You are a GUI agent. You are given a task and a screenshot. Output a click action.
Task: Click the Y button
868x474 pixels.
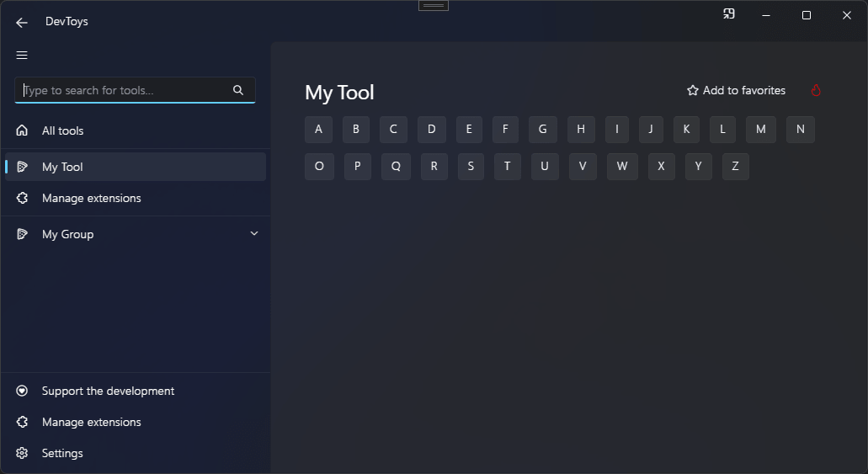click(x=699, y=167)
